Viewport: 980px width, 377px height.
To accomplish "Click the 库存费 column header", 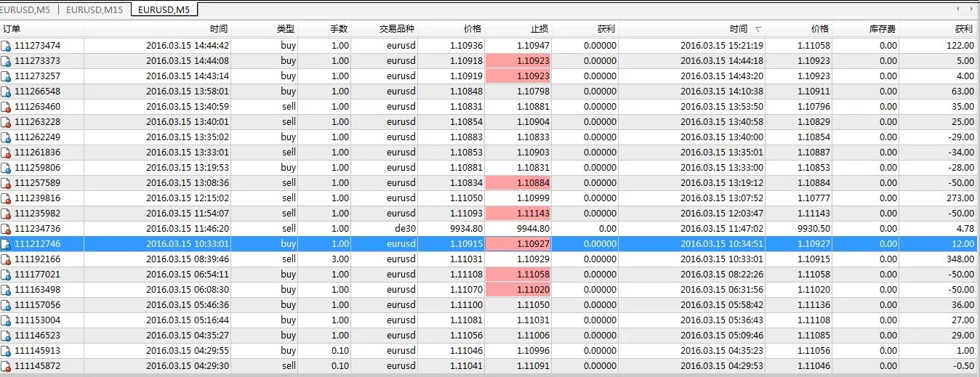I will pos(883,29).
